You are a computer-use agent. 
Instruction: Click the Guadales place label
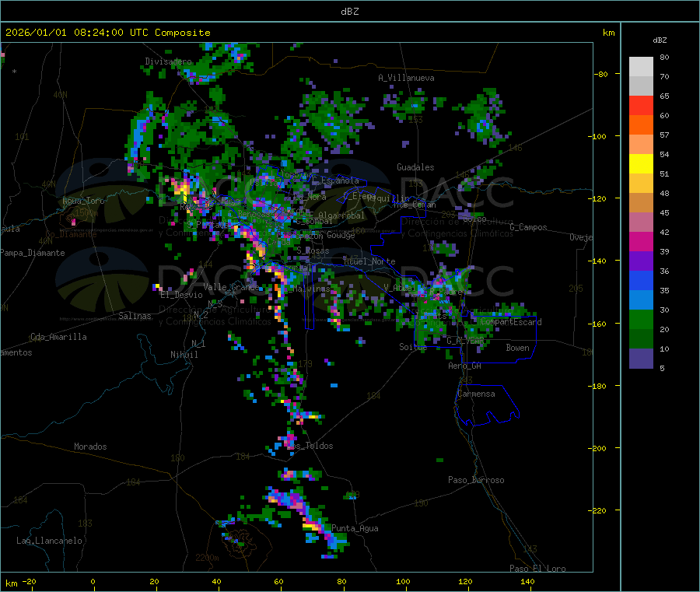[x=415, y=167]
